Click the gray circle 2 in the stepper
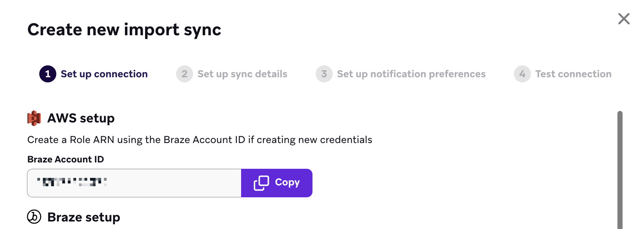Screen dimensions: 644x229 (184, 74)
